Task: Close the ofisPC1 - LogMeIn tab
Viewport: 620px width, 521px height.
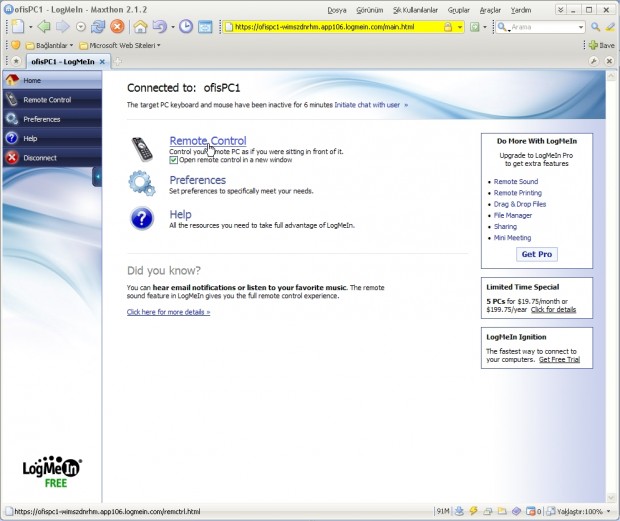Action: point(102,62)
